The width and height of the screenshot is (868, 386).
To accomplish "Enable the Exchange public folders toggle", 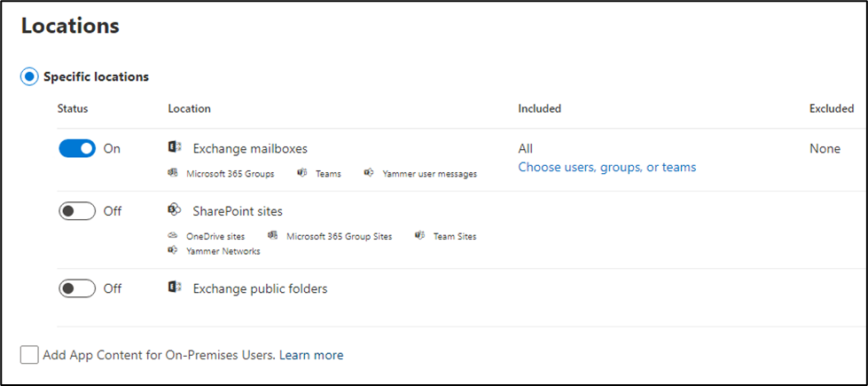I will click(x=77, y=288).
